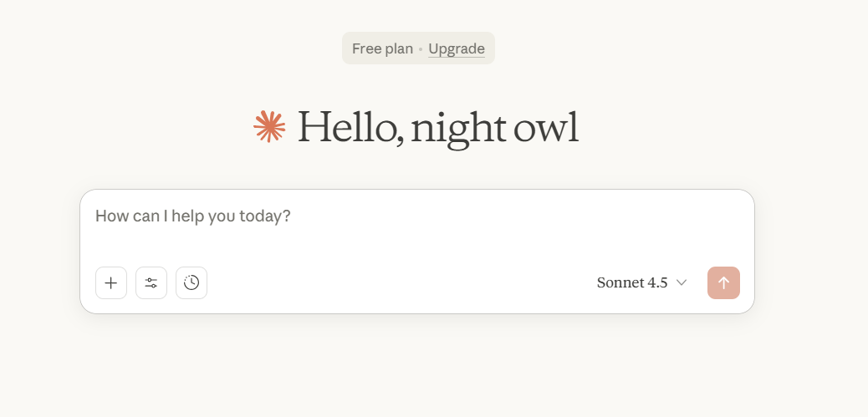Click empty space between clock icon and model selector

(x=393, y=282)
